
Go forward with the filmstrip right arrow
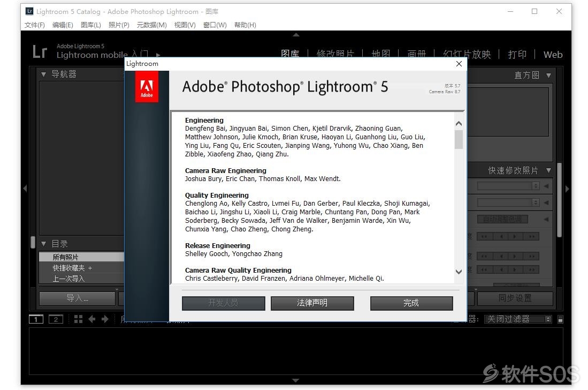[105, 319]
